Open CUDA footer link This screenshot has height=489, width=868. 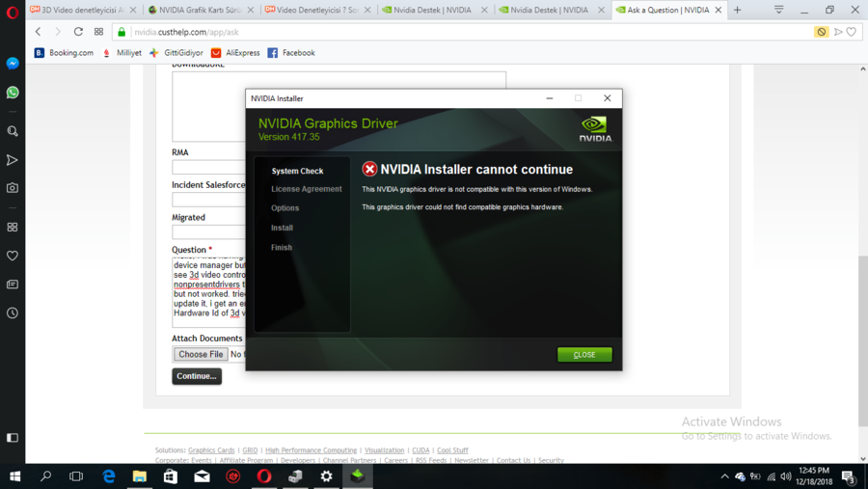420,450
